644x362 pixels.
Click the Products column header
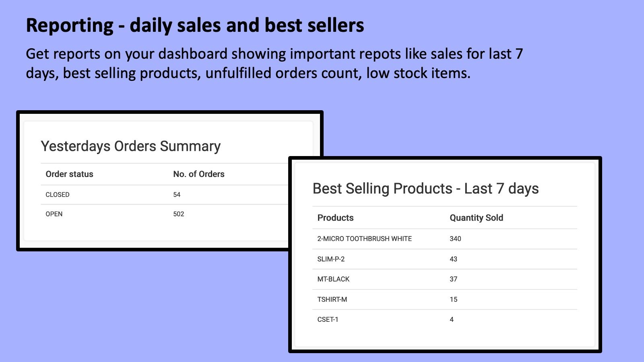pyautogui.click(x=335, y=218)
